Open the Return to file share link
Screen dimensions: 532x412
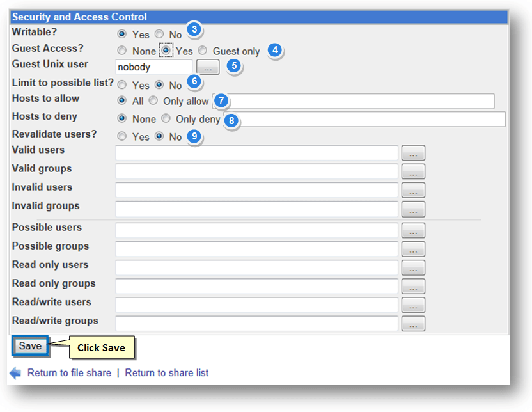point(69,372)
